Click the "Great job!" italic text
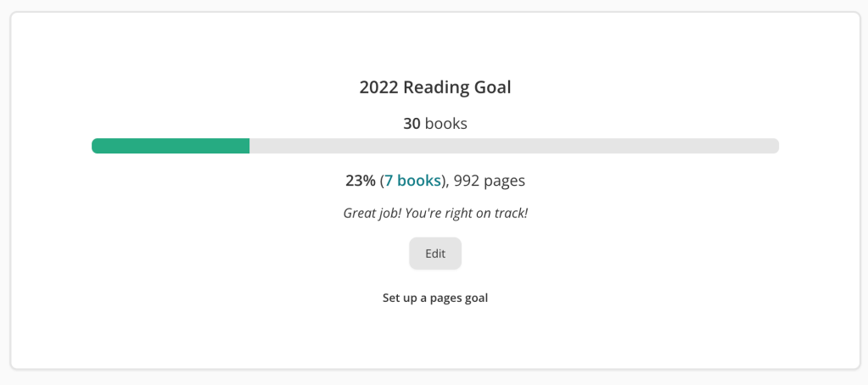Screen dimensions: 868x385 372,213
